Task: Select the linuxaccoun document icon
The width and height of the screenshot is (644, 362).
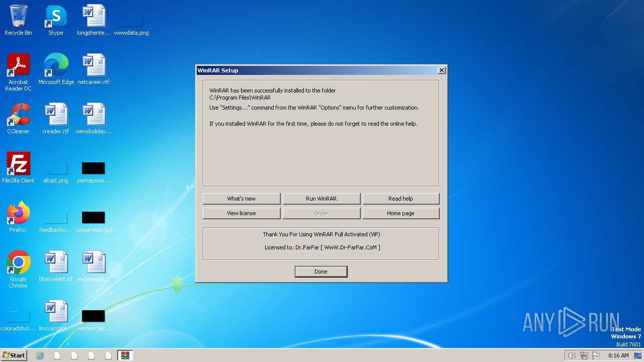Action: click(x=56, y=316)
